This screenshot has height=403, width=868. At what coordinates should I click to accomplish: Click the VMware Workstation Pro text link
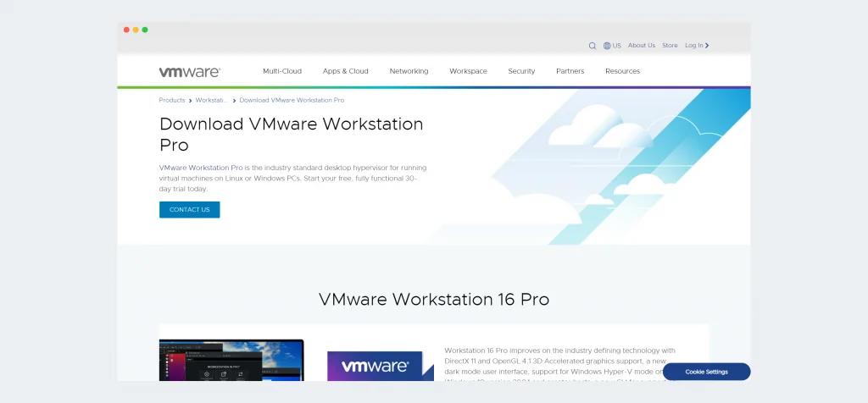[200, 168]
